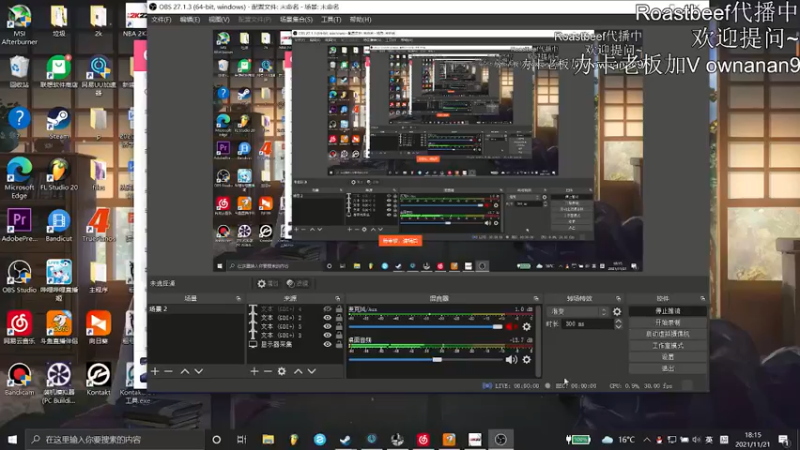Adjust the microphone/Aux volume slider
Image resolution: width=800 pixels, height=450 pixels.
(426, 327)
